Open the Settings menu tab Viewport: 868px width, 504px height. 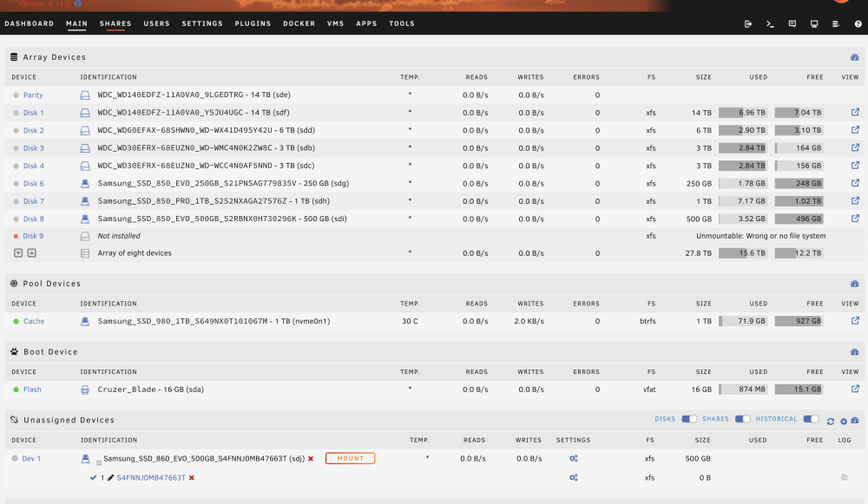coord(202,23)
